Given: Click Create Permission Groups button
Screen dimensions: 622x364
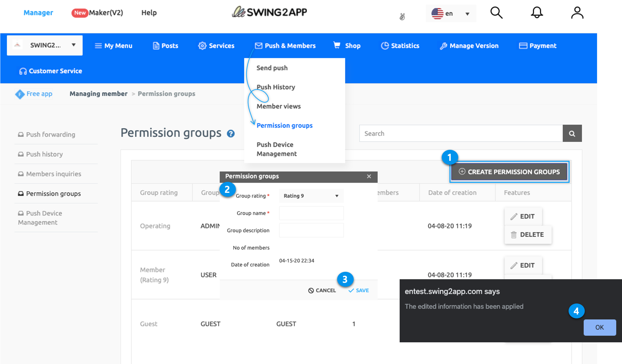Looking at the screenshot, I should coord(509,172).
